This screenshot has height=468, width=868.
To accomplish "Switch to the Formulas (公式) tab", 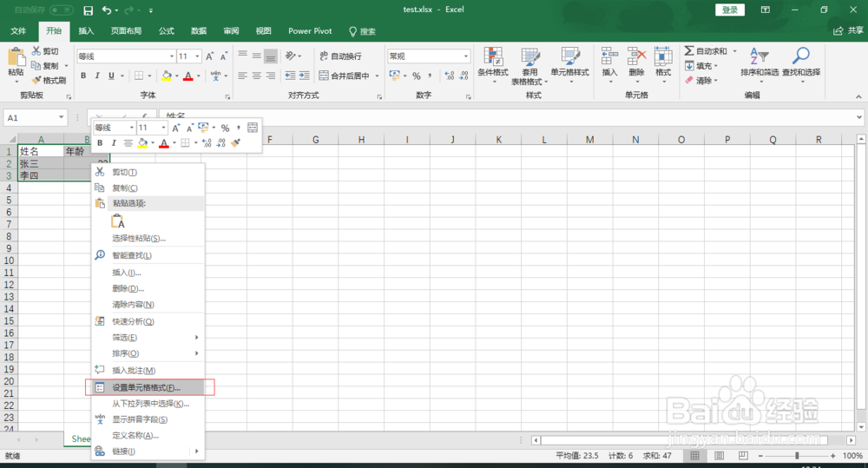I will coord(166,31).
